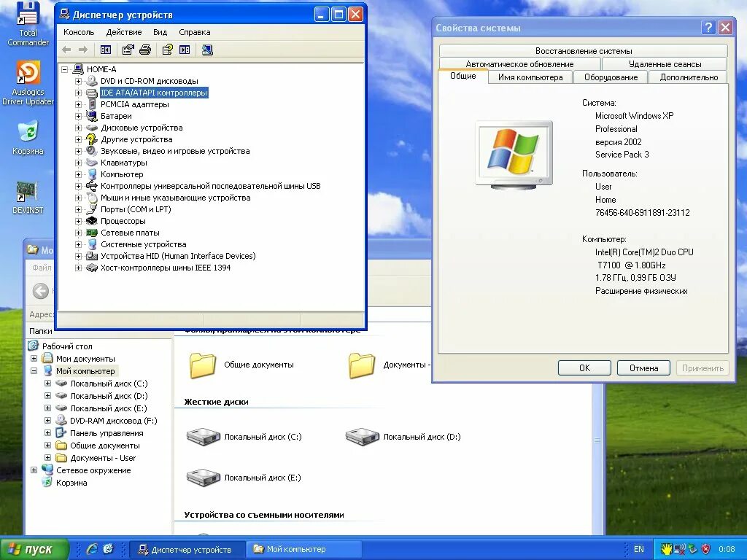
Task: Expand Процессоры node
Action: (78, 221)
